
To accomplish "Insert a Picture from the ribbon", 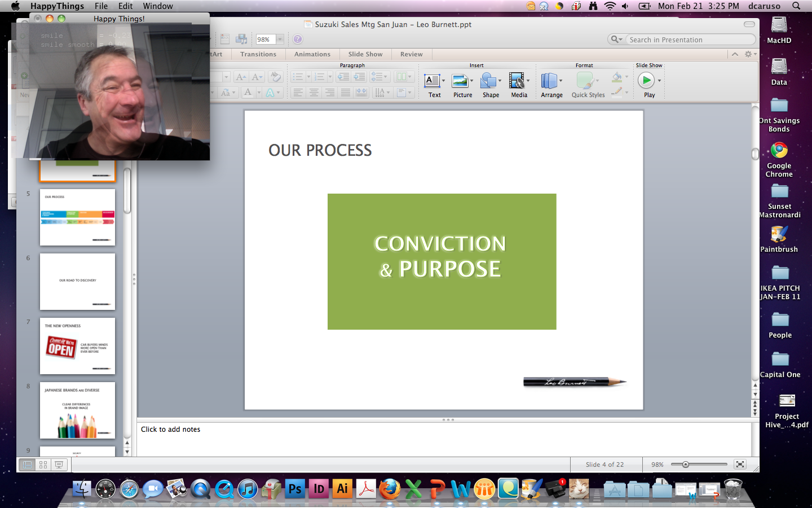I will (460, 81).
